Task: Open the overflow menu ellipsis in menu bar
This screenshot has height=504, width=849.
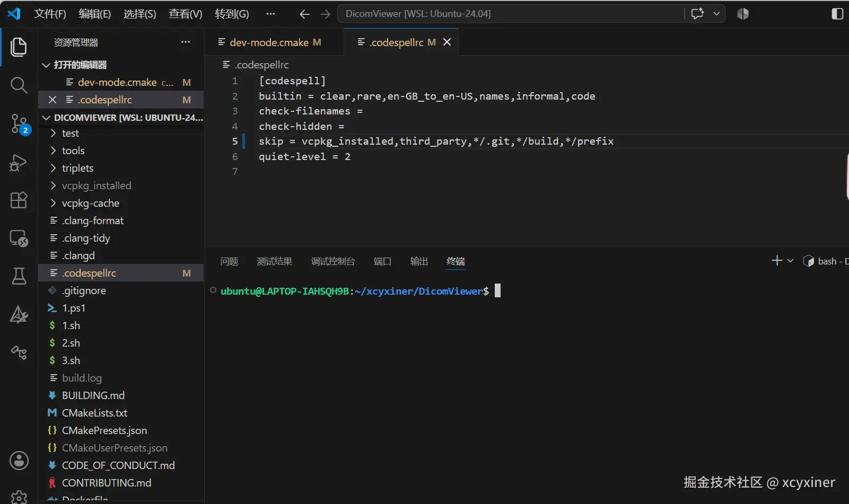Action: point(270,14)
